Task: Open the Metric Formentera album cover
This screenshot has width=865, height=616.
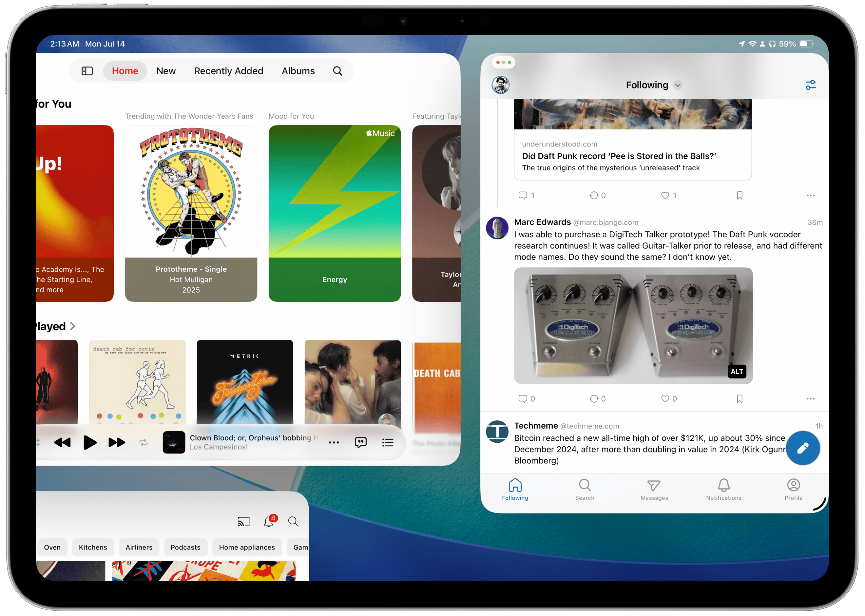Action: (245, 382)
